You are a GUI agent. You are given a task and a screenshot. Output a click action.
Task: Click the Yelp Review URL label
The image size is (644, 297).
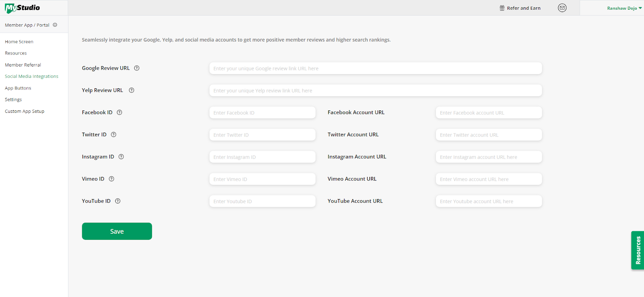pos(102,90)
